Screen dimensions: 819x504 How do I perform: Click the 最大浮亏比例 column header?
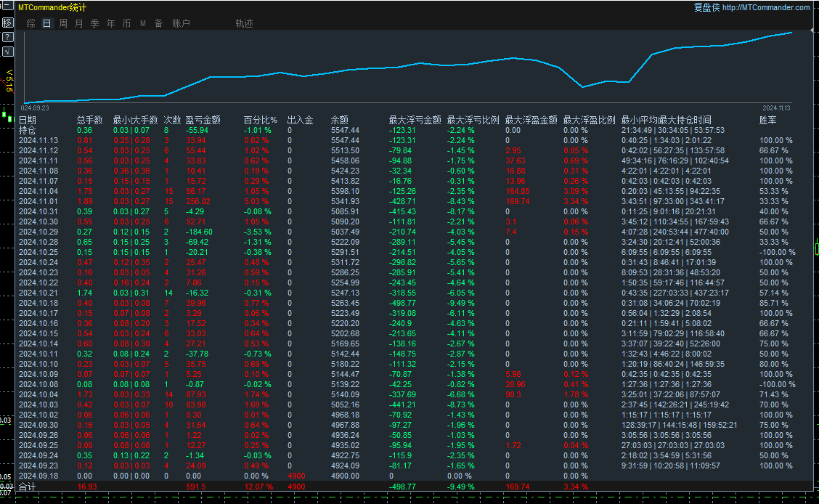pyautogui.click(x=473, y=120)
